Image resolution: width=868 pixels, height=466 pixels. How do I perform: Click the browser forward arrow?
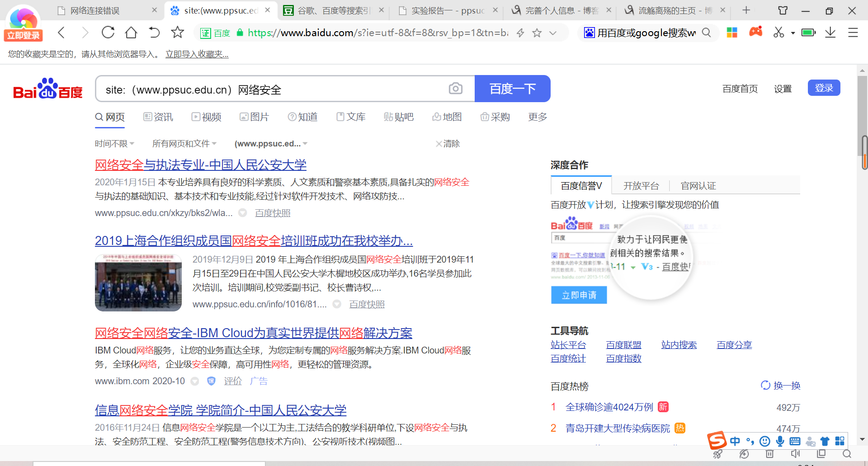click(85, 33)
